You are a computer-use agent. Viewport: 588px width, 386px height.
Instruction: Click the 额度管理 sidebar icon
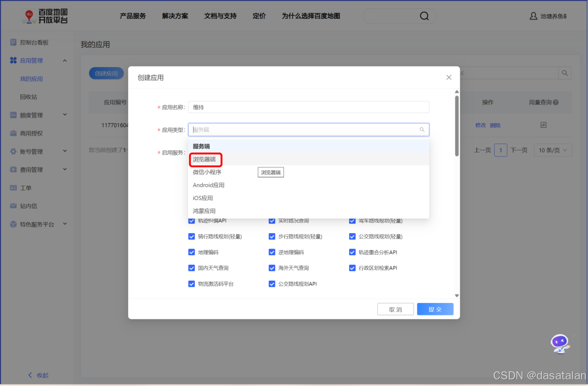(x=13, y=115)
